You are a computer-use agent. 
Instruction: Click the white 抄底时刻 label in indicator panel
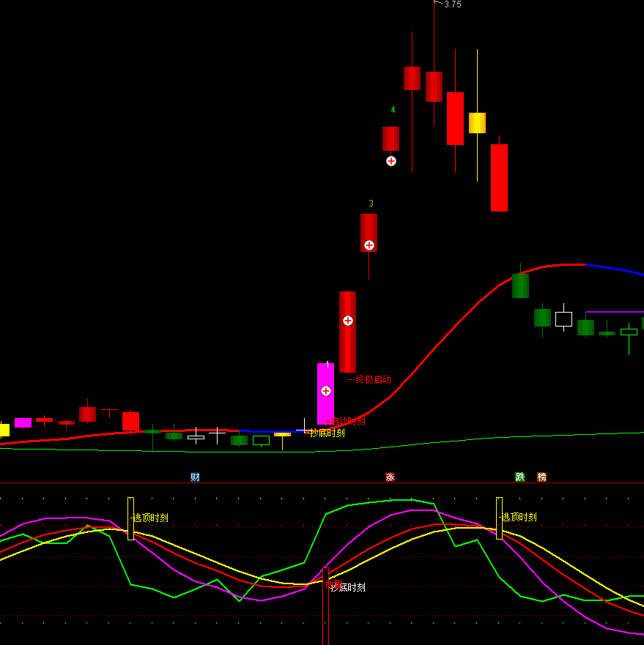[348, 587]
